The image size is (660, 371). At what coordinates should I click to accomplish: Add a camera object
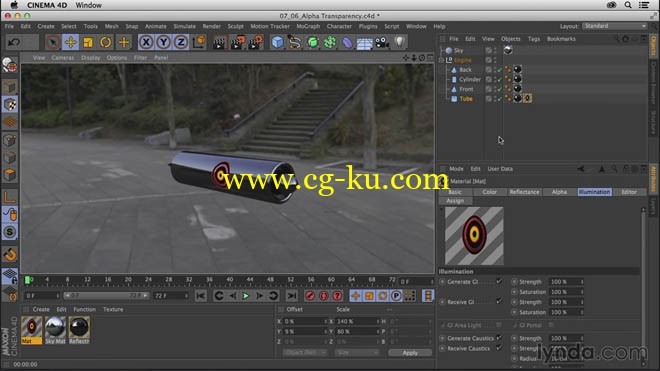point(382,42)
